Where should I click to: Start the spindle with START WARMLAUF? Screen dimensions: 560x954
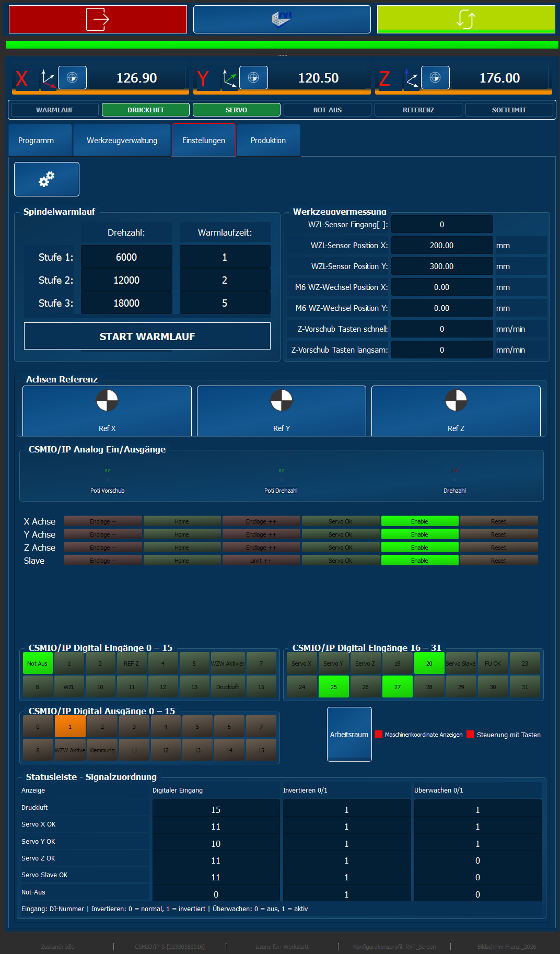click(147, 336)
